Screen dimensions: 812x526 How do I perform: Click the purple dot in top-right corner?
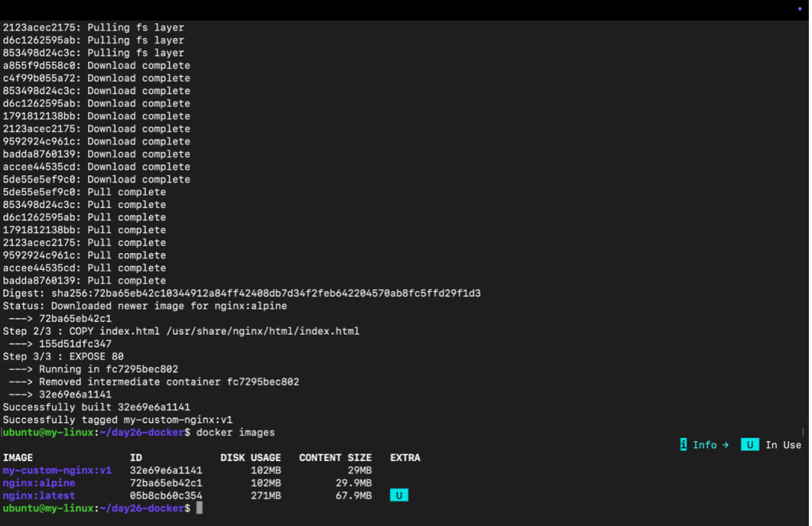click(799, 9)
